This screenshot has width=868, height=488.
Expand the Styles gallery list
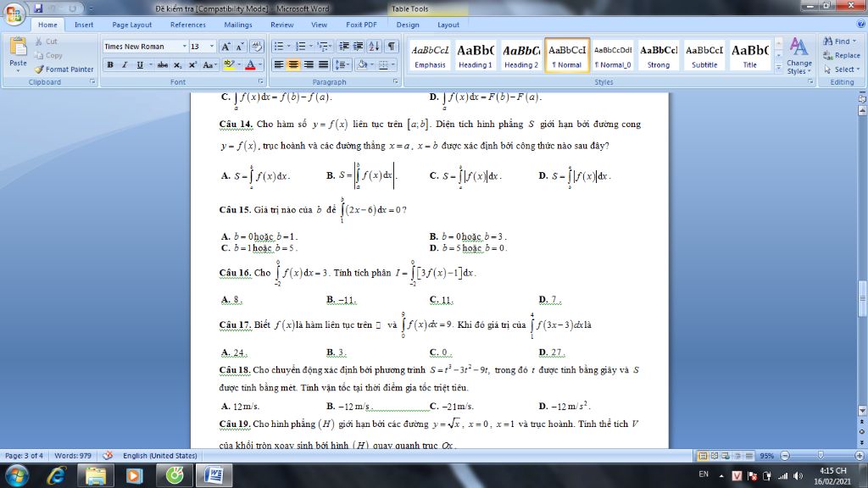[778, 67]
